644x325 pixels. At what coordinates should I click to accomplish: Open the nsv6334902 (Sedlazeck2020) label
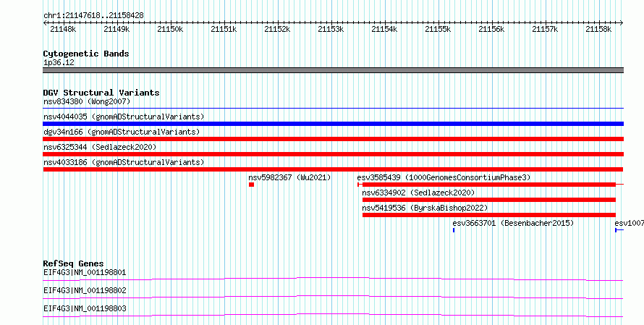click(418, 193)
